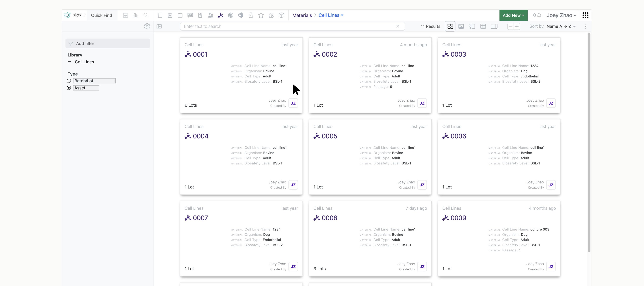
Task: Switch to the image thumbnail view
Action: (x=461, y=26)
